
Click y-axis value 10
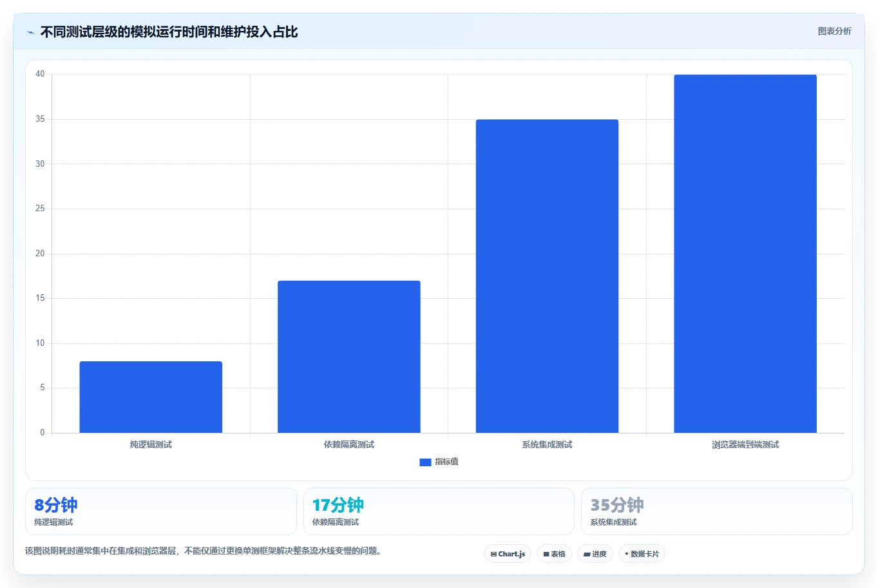pyautogui.click(x=40, y=343)
